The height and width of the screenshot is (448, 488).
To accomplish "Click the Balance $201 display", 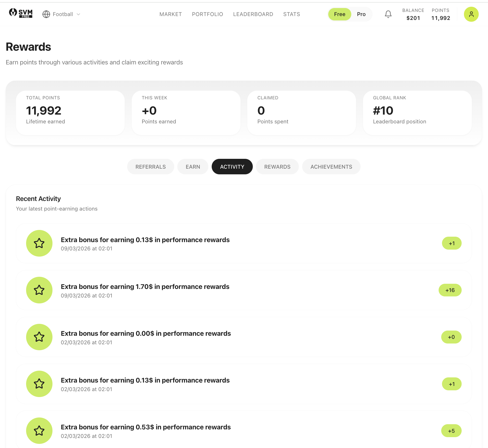I will click(x=413, y=14).
